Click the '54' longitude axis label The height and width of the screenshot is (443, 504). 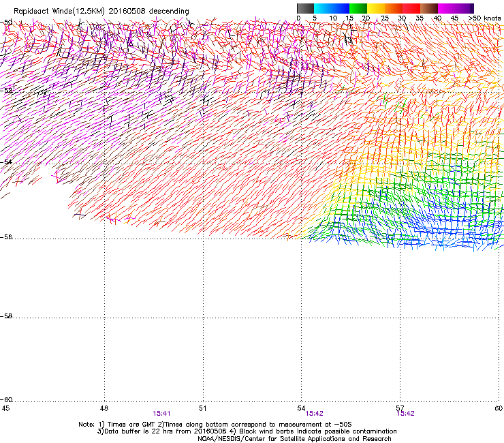coord(301,408)
